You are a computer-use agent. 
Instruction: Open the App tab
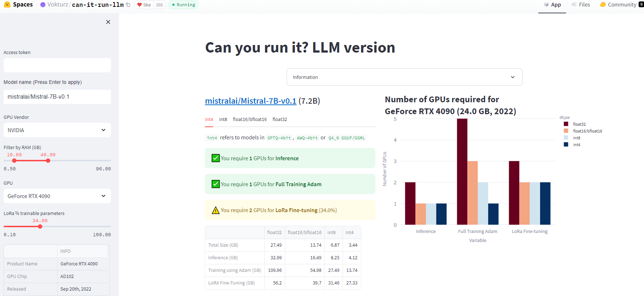pyautogui.click(x=552, y=5)
